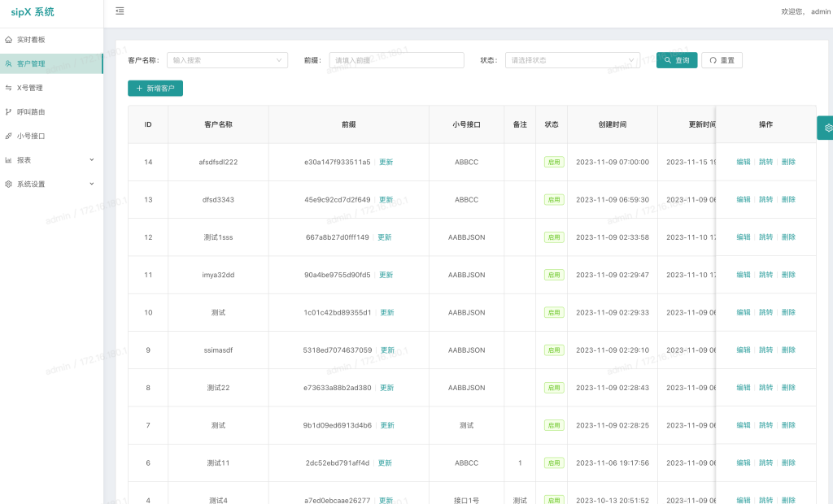The height and width of the screenshot is (504, 833).
Task: Open the 状态 select dropdown
Action: coord(573,60)
